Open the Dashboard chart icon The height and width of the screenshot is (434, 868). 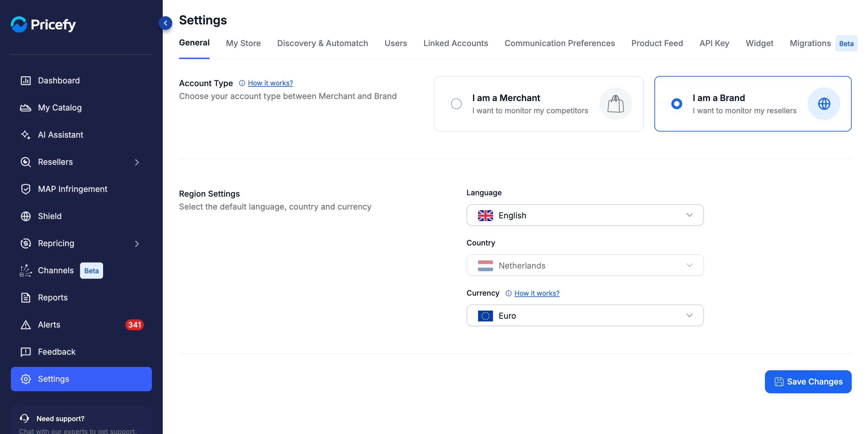point(26,81)
